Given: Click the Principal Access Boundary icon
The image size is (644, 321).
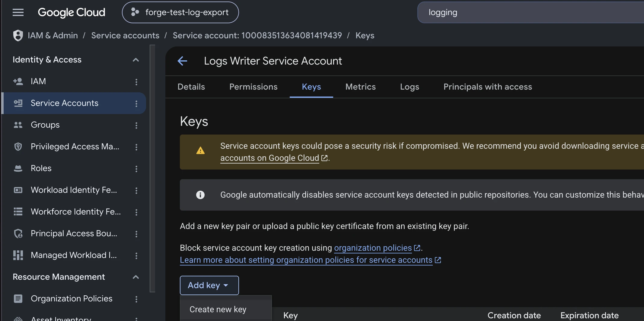Looking at the screenshot, I should click(x=18, y=234).
